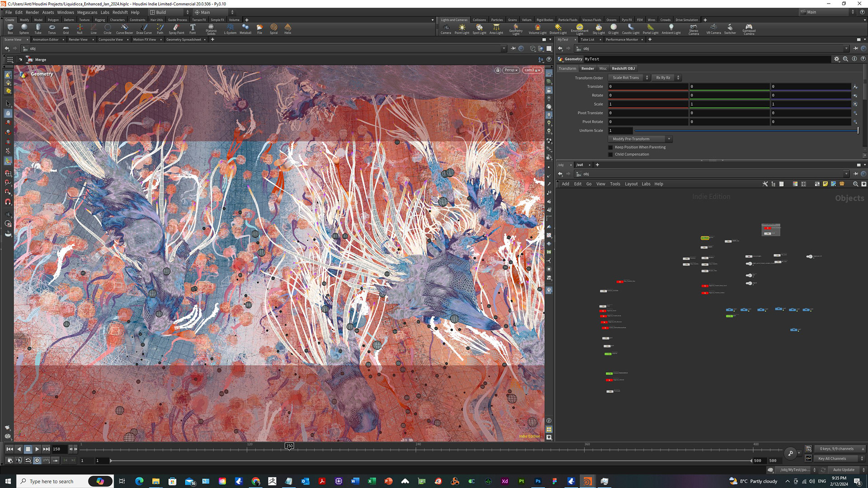
Task: Create a Box from the shelf
Action: click(x=10, y=29)
